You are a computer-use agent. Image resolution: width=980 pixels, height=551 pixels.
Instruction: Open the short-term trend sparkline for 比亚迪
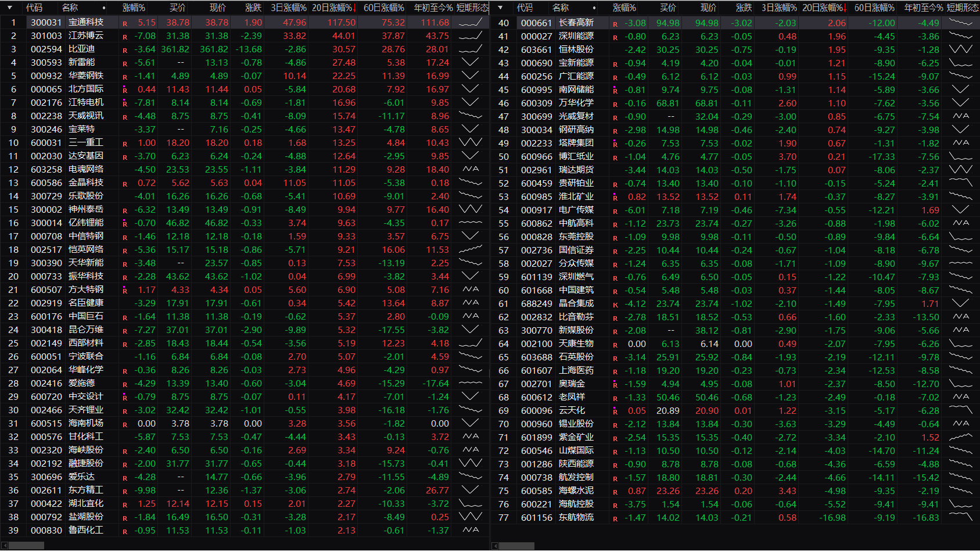(470, 49)
